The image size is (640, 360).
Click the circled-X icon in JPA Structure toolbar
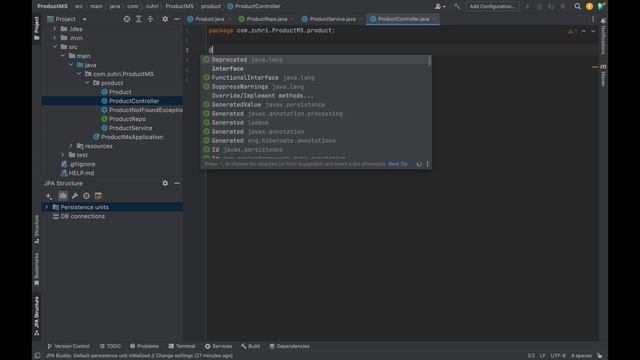pos(87,196)
